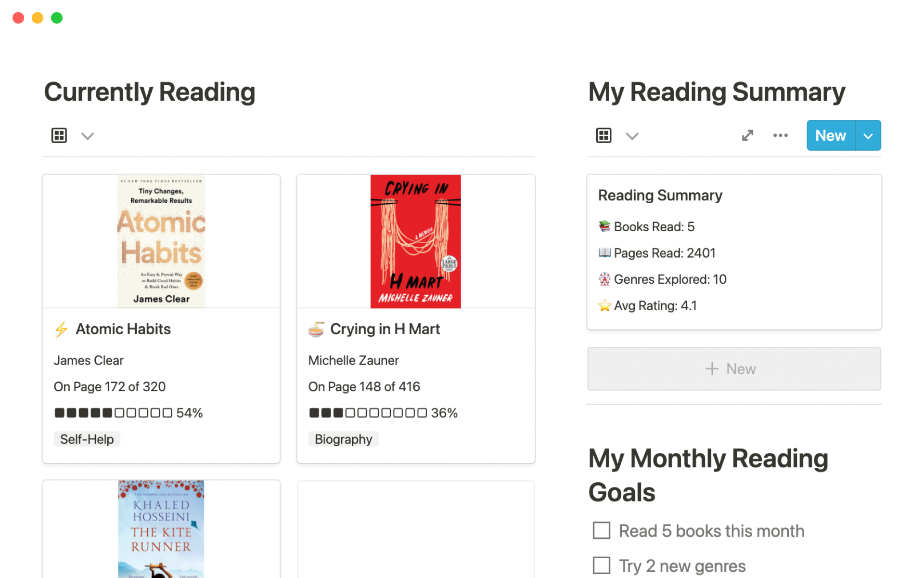Open the view chevron dropdown under Currently Reading
Viewport: 924px width, 578px height.
click(x=87, y=136)
